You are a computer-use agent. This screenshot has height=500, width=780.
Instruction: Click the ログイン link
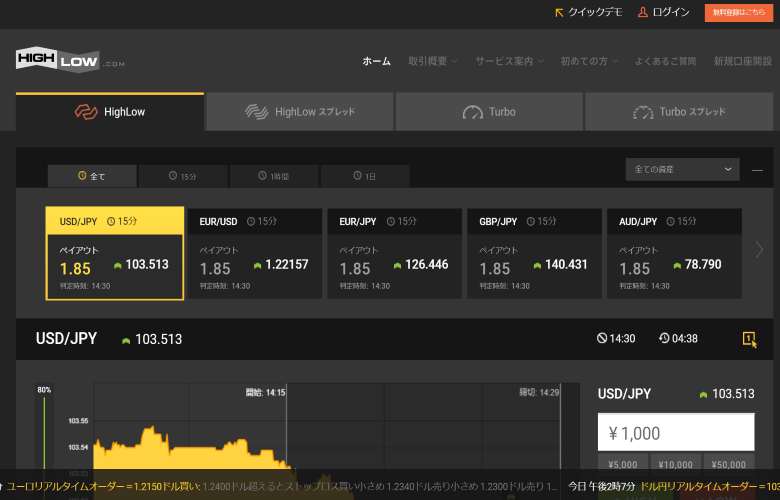664,12
